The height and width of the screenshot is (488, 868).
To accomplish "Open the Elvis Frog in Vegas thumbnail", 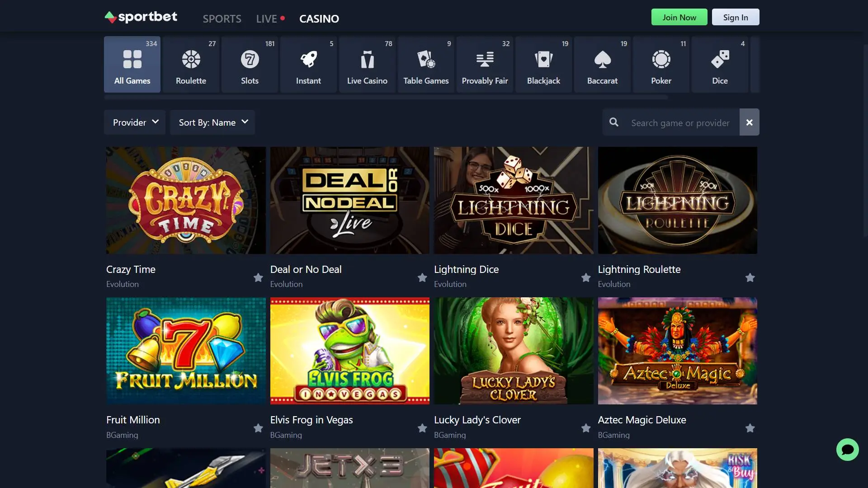I will (350, 351).
